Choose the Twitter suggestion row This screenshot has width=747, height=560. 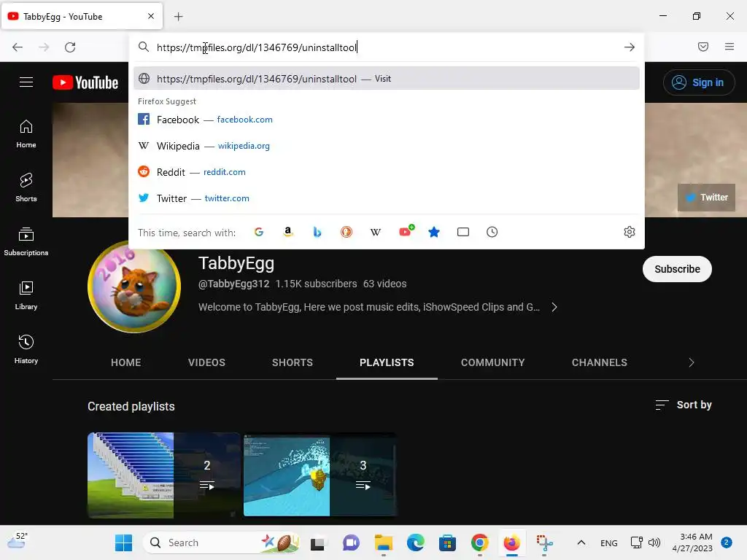(x=387, y=198)
